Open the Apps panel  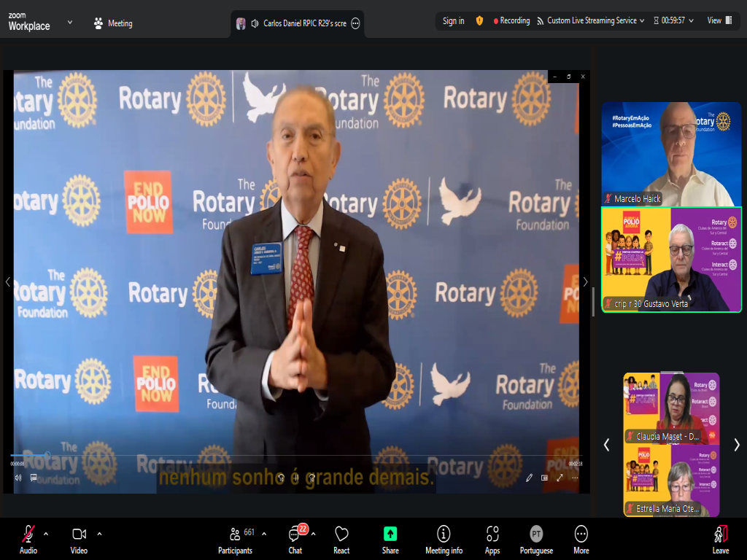[492, 538]
